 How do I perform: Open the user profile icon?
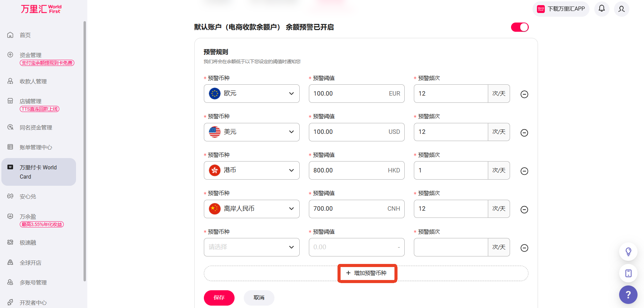(x=621, y=9)
